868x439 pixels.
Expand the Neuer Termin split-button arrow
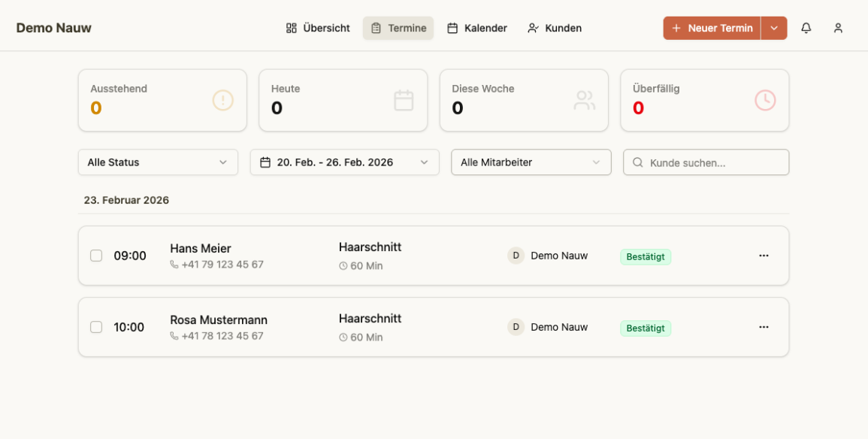click(x=774, y=29)
